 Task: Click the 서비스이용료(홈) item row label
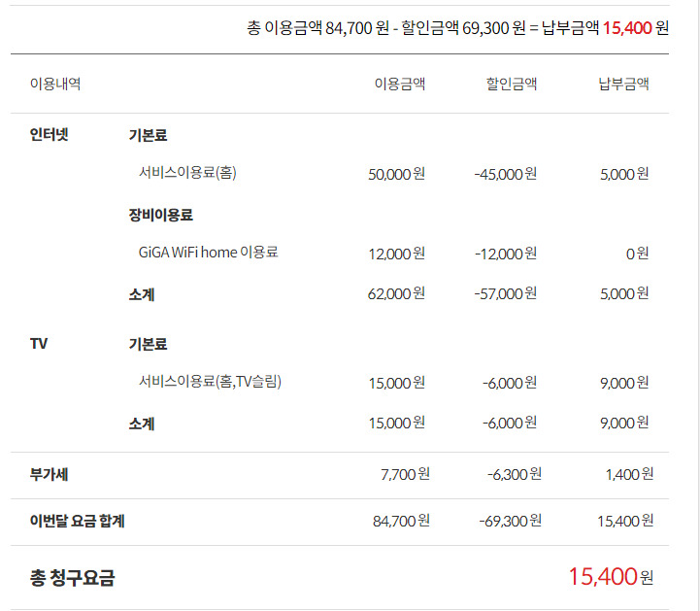click(x=187, y=173)
